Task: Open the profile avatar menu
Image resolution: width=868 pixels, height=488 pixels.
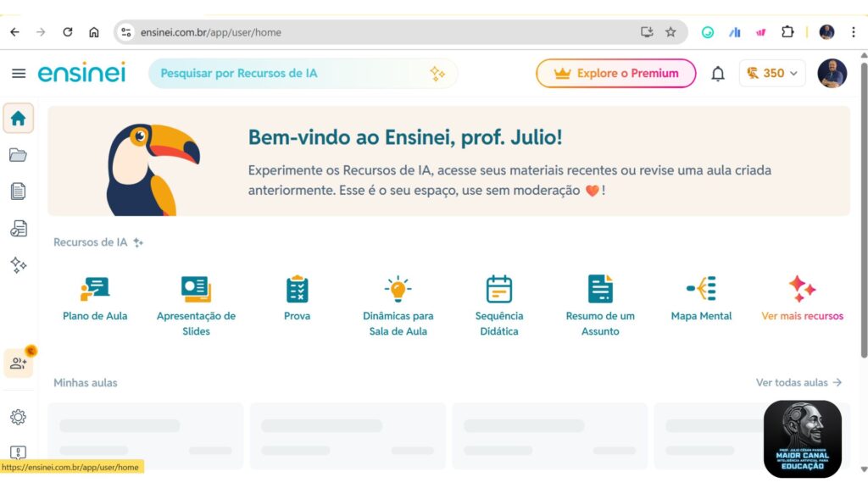Action: (x=832, y=74)
